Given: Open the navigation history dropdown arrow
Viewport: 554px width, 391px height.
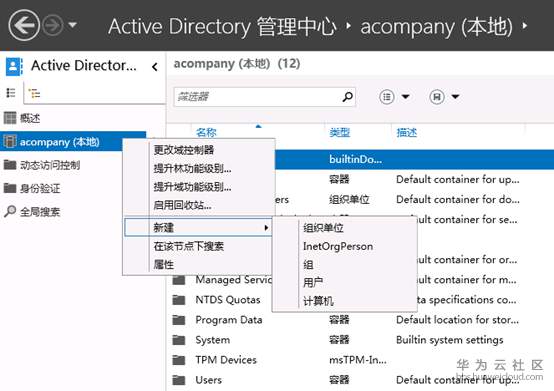Looking at the screenshot, I should [x=72, y=25].
